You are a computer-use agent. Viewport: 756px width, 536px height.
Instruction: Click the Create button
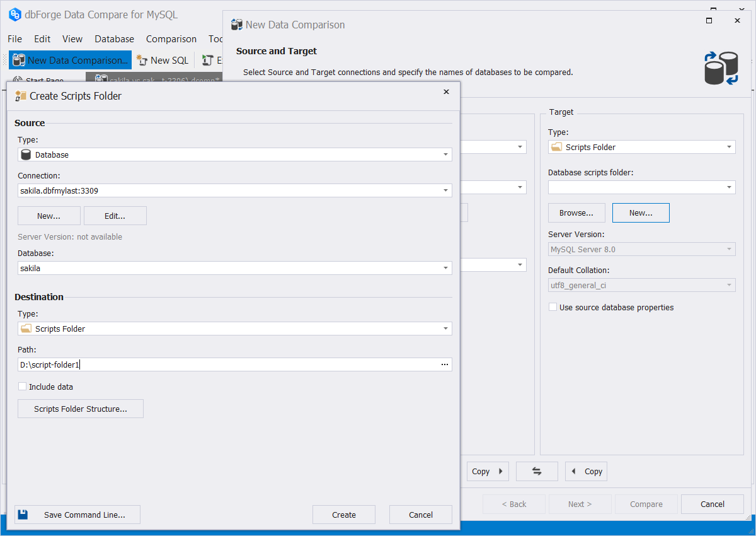(344, 515)
